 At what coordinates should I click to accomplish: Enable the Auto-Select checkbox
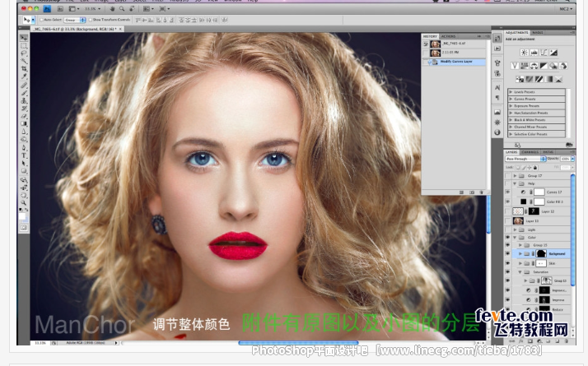point(42,20)
